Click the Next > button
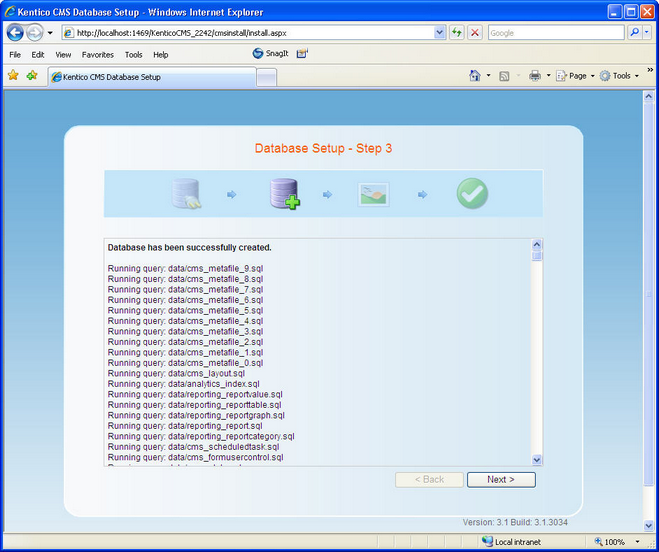 point(501,480)
